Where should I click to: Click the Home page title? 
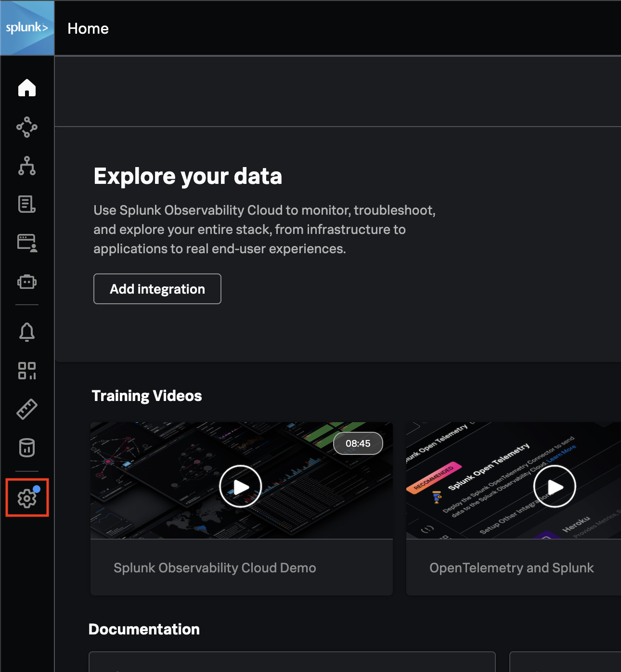(88, 28)
